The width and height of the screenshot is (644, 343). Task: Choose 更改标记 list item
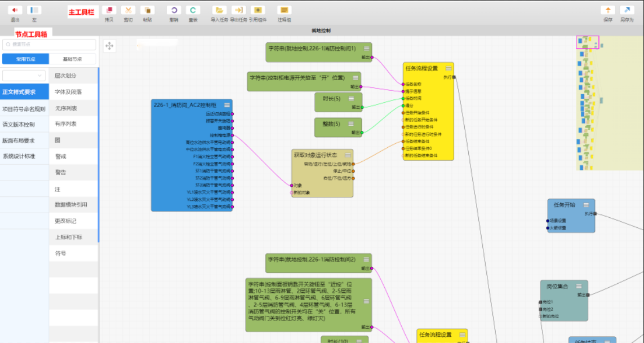(x=73, y=221)
